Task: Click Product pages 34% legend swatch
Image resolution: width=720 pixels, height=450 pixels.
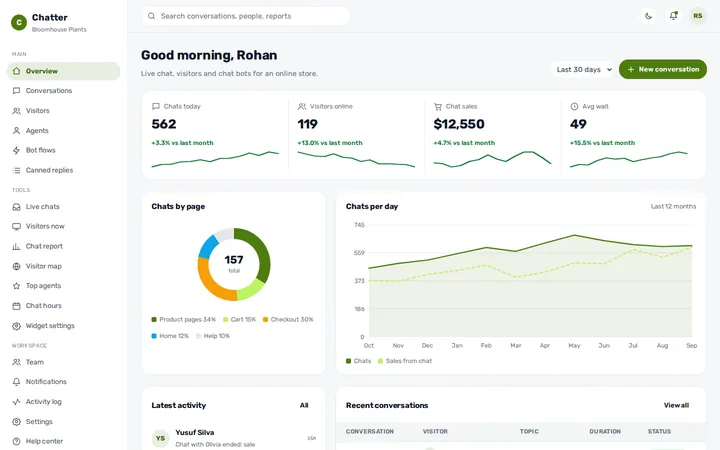Action: (154, 320)
